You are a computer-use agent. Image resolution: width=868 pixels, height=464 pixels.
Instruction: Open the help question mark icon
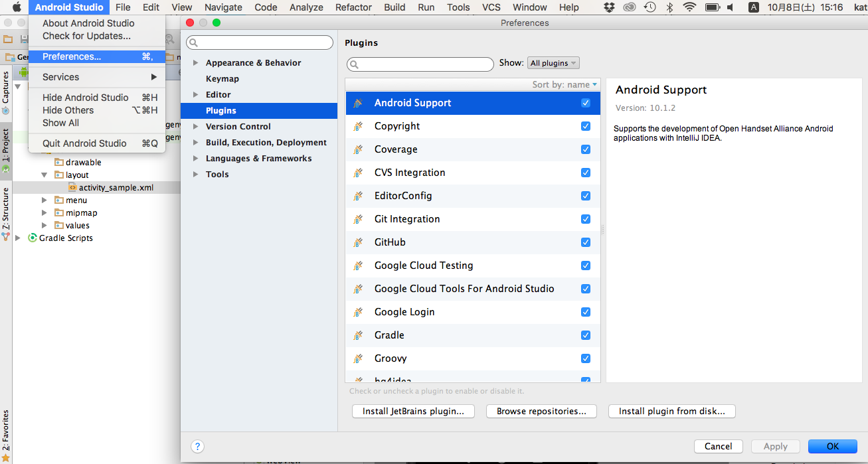pos(197,446)
